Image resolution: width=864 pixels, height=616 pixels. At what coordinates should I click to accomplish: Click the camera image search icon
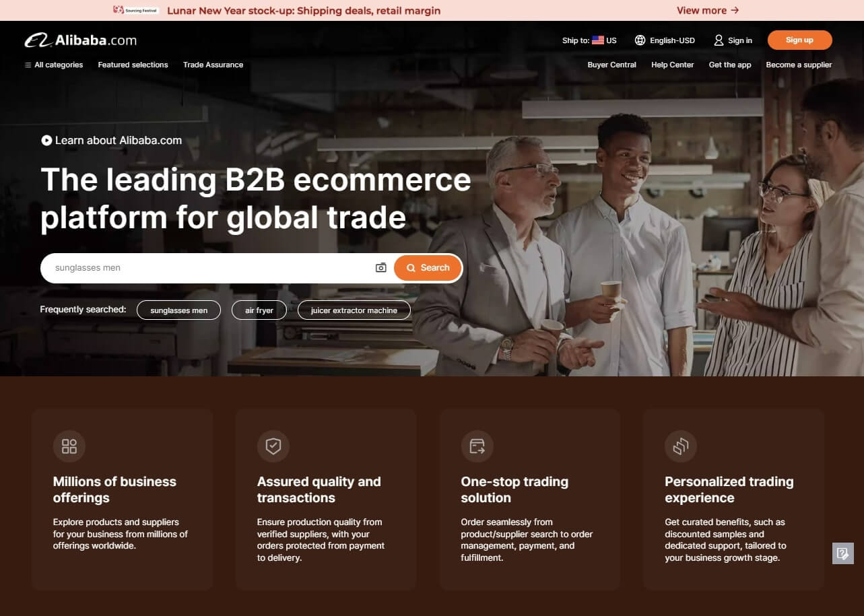pos(380,268)
